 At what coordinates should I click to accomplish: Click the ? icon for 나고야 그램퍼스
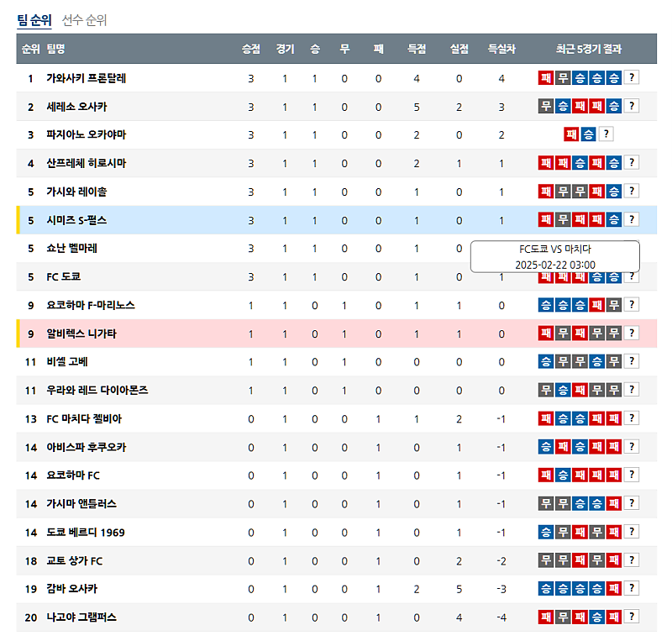coord(630,617)
